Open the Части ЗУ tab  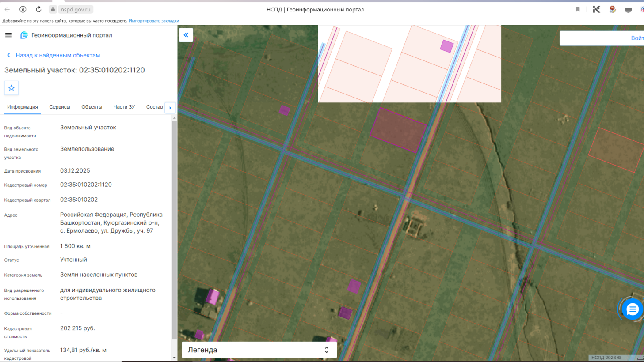[x=124, y=107]
